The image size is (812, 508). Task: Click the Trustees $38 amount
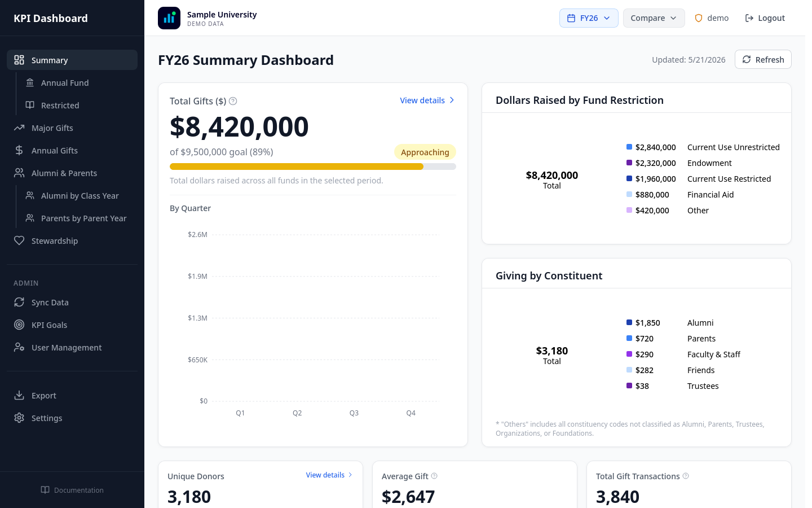click(642, 386)
